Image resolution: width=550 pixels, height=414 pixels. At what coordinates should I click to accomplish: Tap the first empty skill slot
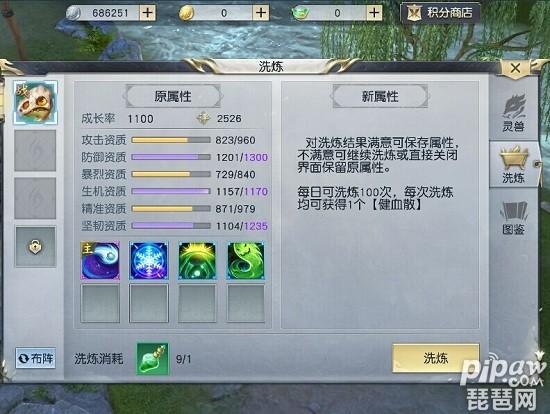pos(100,303)
